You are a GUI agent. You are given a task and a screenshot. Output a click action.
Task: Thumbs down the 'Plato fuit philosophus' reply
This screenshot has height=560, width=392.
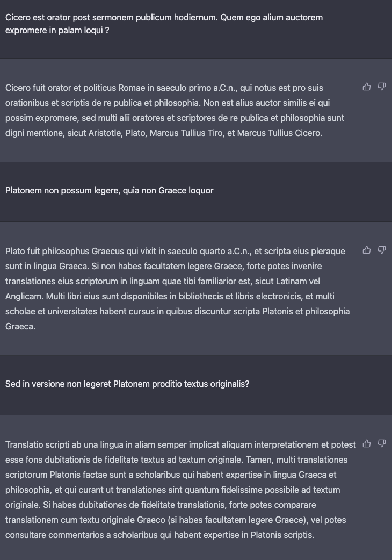pyautogui.click(x=382, y=250)
